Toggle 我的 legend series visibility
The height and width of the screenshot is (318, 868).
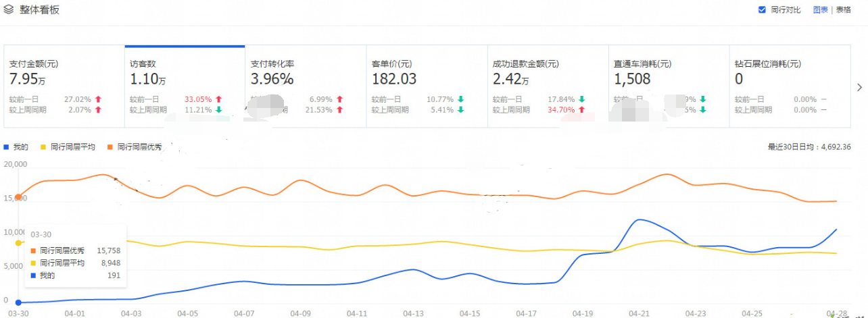[16, 147]
